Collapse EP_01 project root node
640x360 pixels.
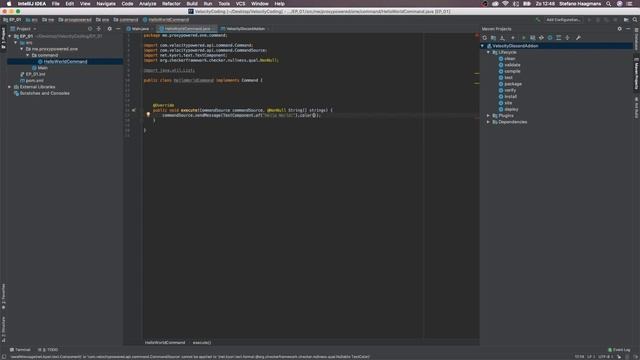tap(10, 36)
